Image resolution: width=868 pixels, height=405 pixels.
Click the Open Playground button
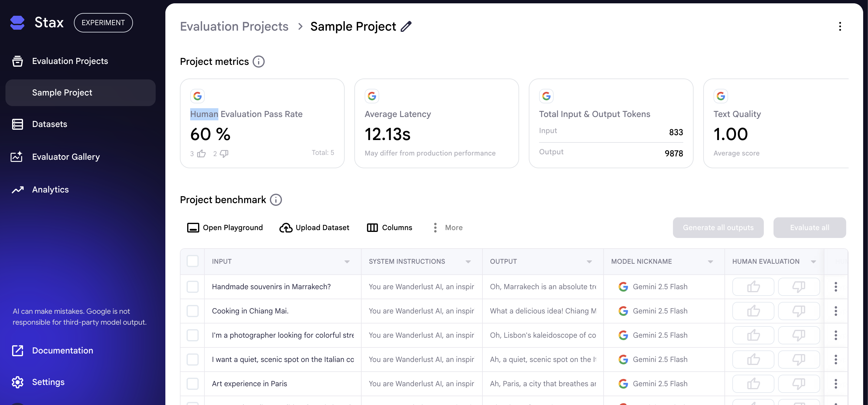(225, 228)
